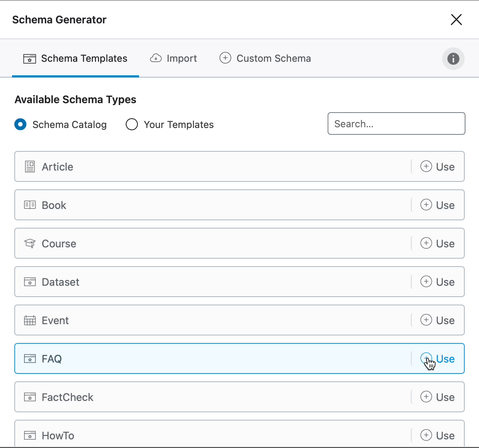
Task: Click the HowTo schema icon
Action: [x=30, y=435]
